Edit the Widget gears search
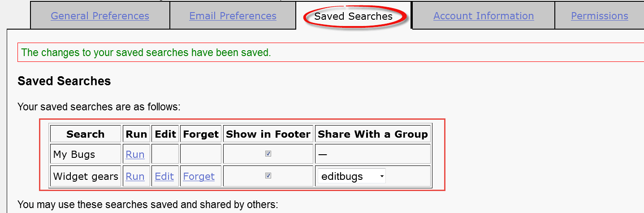The height and width of the screenshot is (213, 644). click(164, 177)
